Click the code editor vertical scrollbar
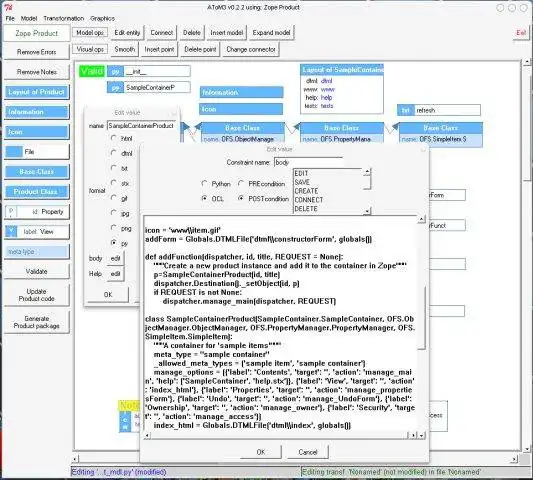 422,319
